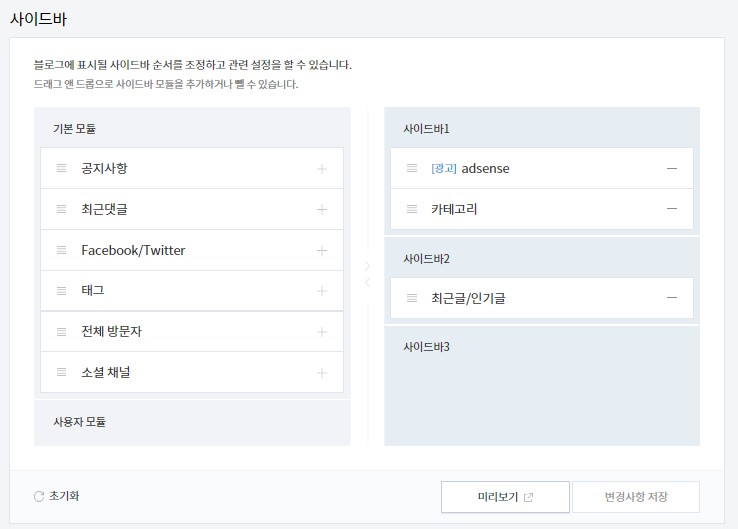Add the 전체 방문자 module with its plus icon

click(322, 332)
